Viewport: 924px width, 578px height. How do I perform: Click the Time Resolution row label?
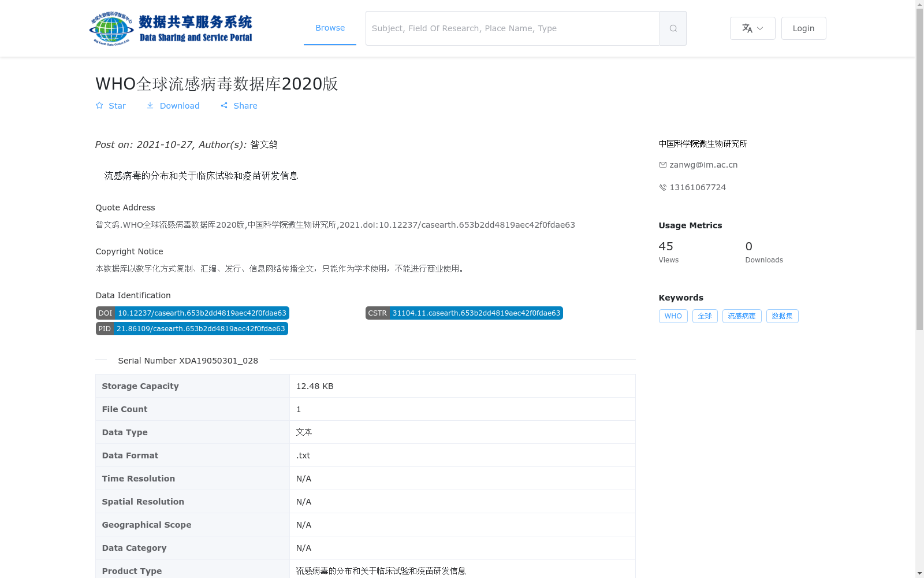tap(138, 479)
